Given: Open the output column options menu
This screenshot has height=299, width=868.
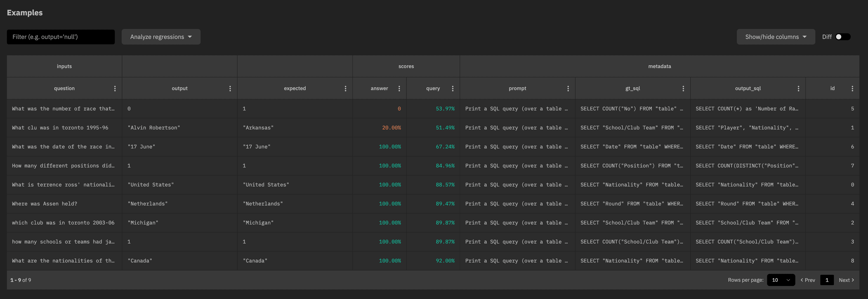Looking at the screenshot, I should pos(230,89).
